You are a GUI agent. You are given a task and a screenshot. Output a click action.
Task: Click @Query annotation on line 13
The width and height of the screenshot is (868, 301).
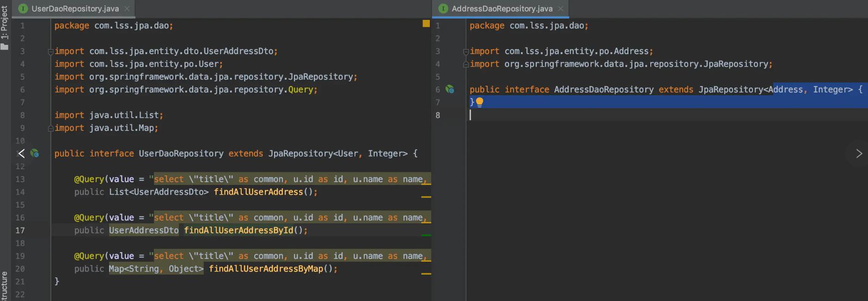pos(89,179)
